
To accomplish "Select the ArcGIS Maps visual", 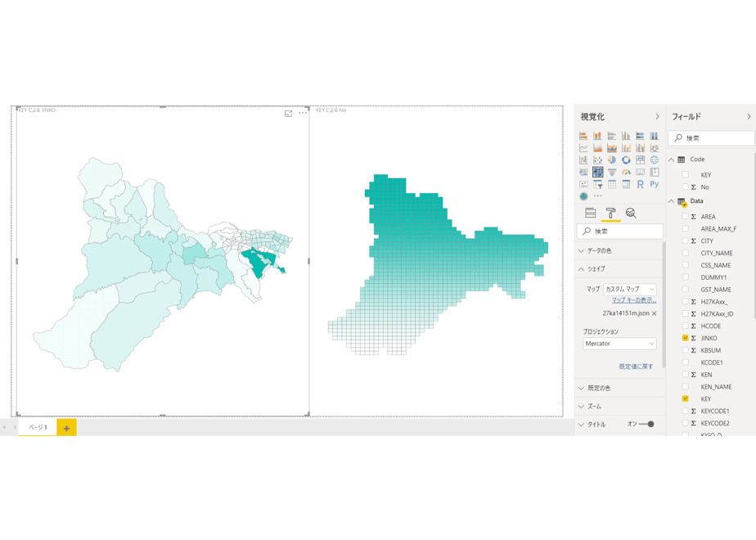I will [x=583, y=196].
